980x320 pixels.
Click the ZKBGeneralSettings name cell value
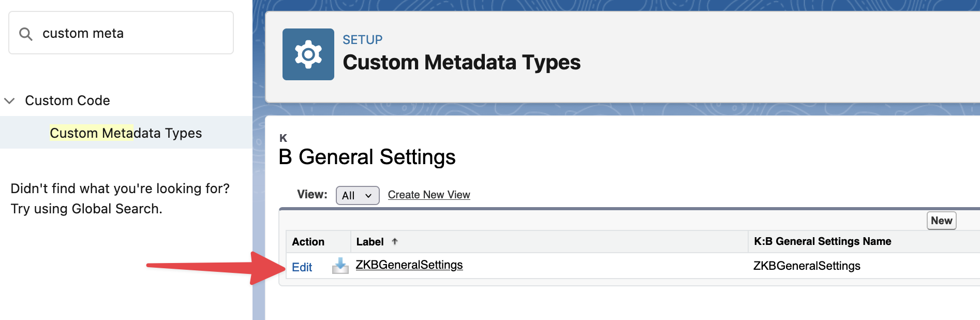(x=806, y=266)
